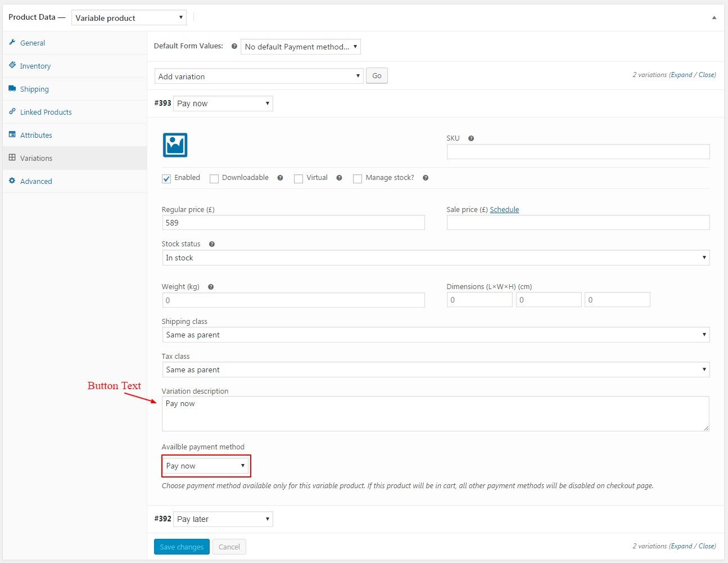
Task: Open the Linked Products tab
Action: click(x=46, y=112)
